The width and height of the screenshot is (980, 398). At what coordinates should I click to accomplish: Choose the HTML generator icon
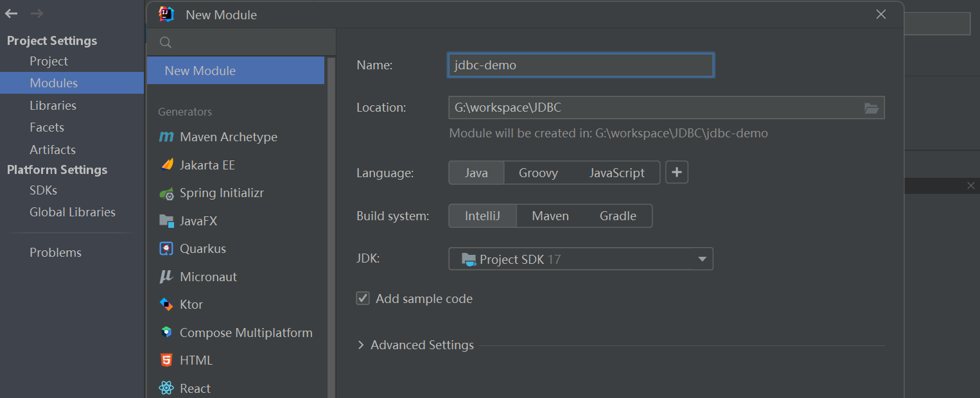167,361
